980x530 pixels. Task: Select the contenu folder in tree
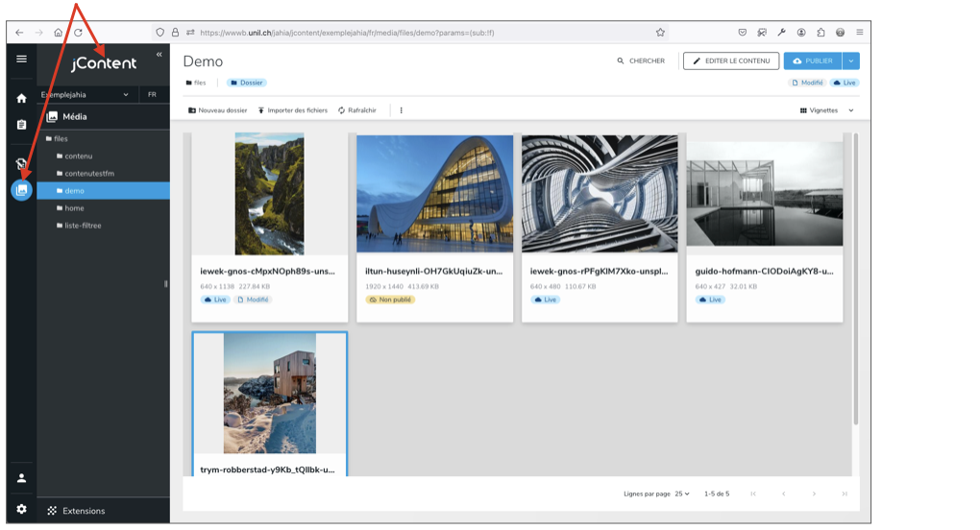(x=78, y=156)
